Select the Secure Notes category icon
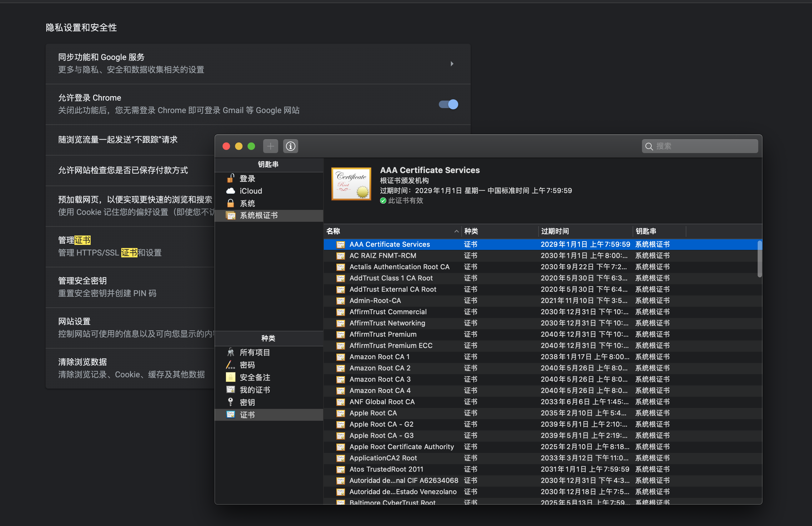Screen dimensions: 812x526 (x=231, y=377)
